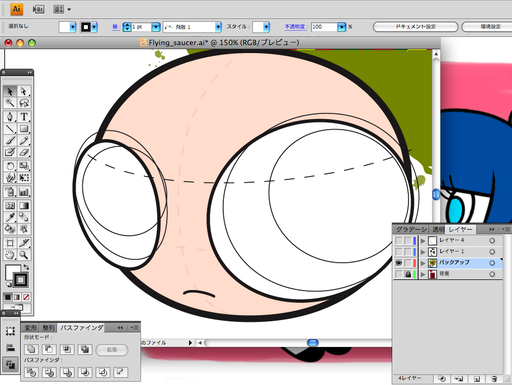Open the stroke weight dropdown arrow

156,27
